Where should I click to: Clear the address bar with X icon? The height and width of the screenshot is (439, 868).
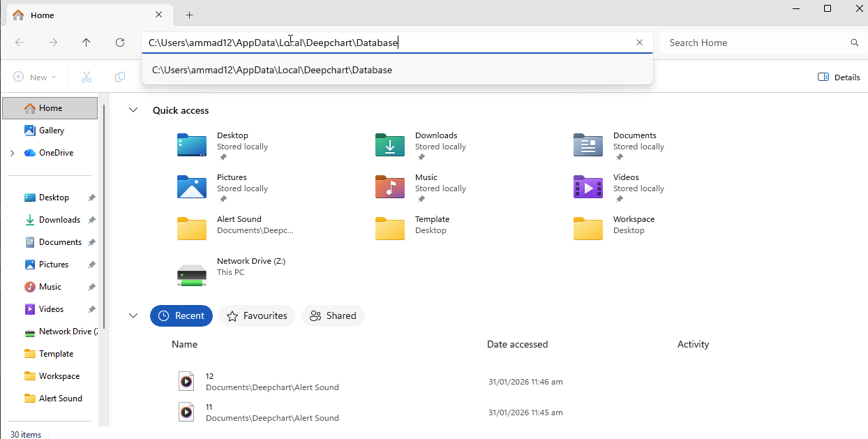639,43
